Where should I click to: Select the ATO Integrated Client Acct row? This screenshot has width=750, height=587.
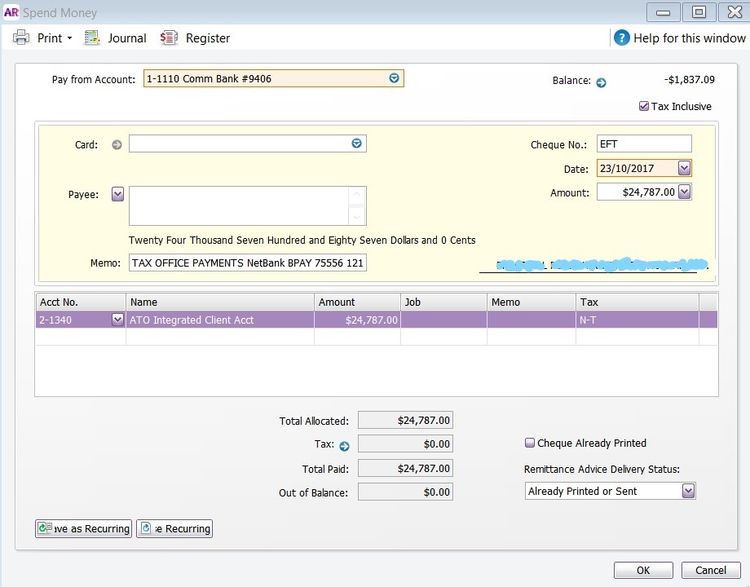coord(220,320)
